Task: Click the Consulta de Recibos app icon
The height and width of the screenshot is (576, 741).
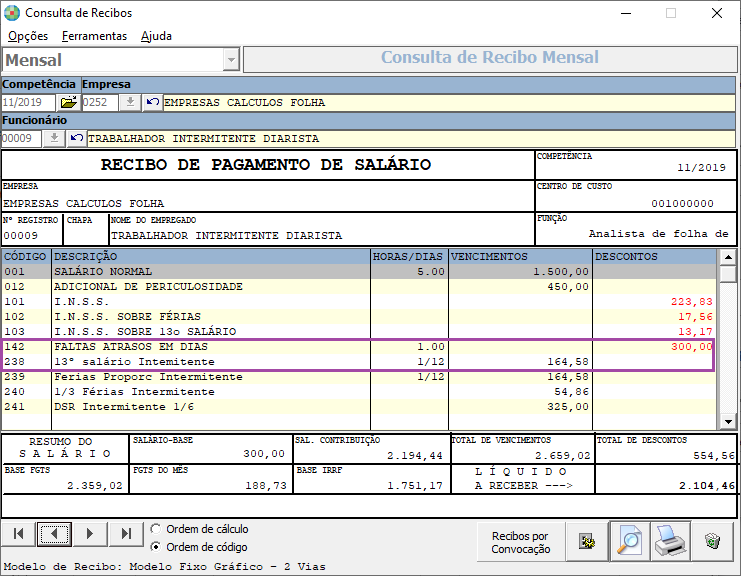Action: tap(12, 13)
